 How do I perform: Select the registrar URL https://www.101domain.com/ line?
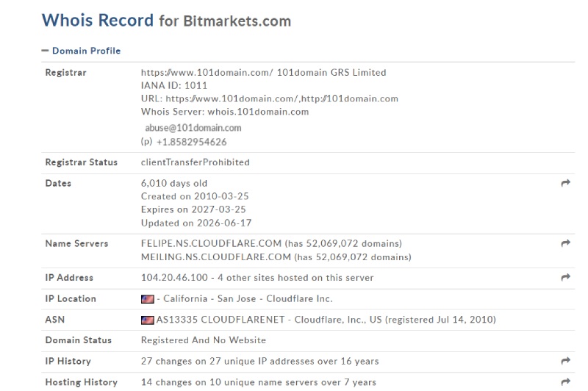click(263, 72)
